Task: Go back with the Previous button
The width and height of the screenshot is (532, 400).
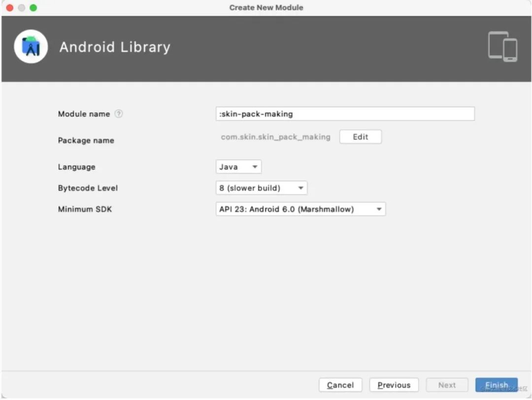Action: pos(394,385)
